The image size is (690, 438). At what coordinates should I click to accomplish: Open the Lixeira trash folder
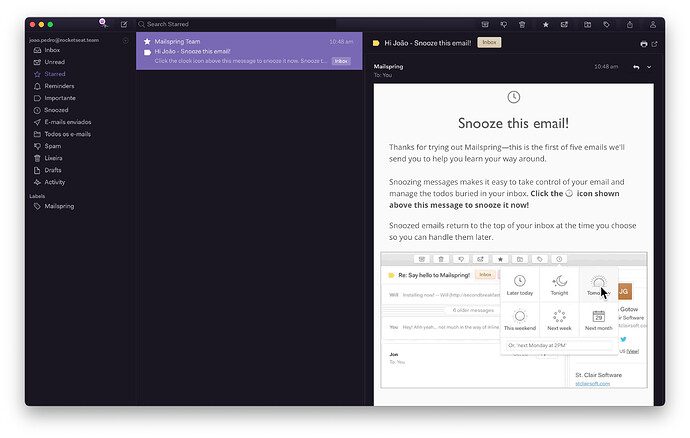pyautogui.click(x=53, y=158)
